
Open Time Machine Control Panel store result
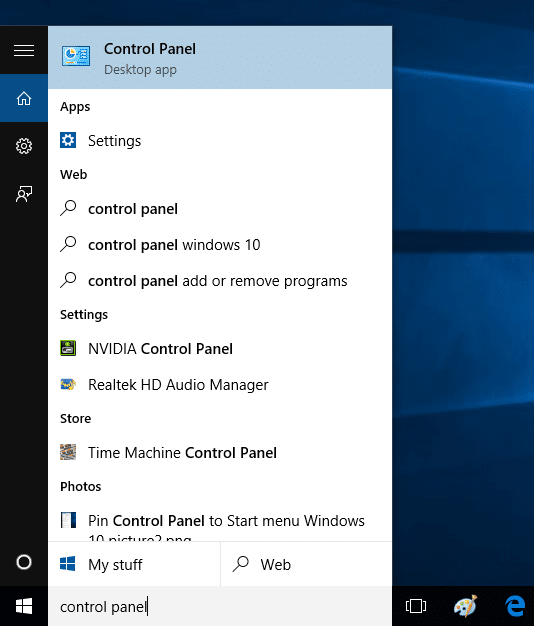click(220, 452)
